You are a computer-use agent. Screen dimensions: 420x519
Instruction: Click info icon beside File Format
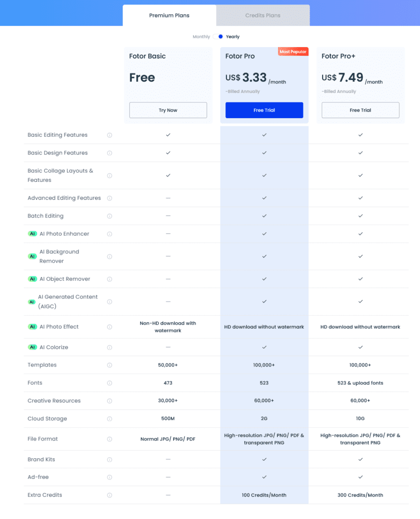click(109, 439)
